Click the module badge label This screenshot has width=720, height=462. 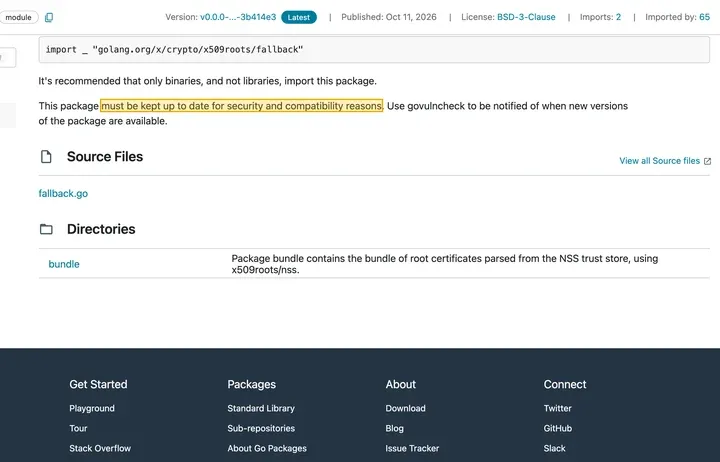pyautogui.click(x=18, y=17)
